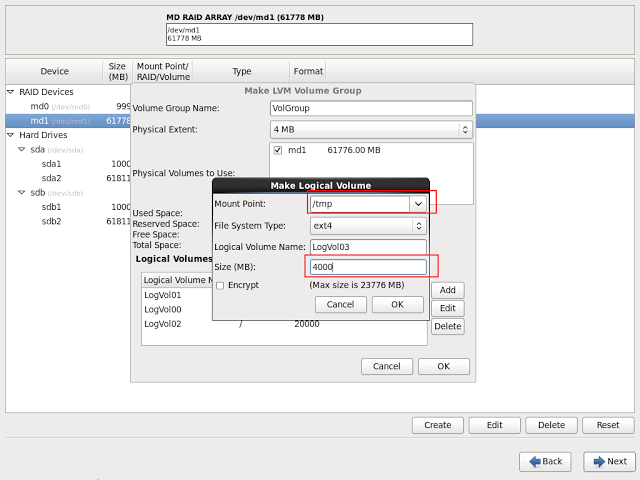
Task: Collapse the Hard Drives tree group
Action: point(11,135)
